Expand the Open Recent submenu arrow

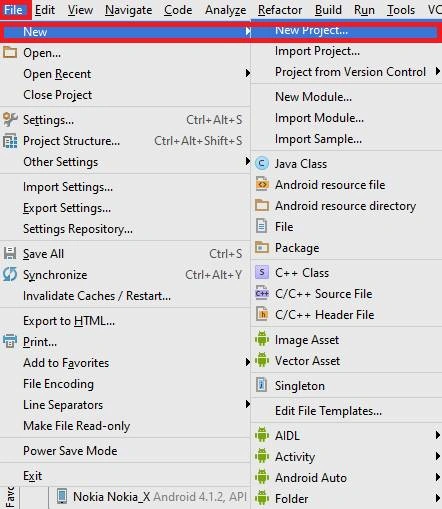pyautogui.click(x=247, y=73)
